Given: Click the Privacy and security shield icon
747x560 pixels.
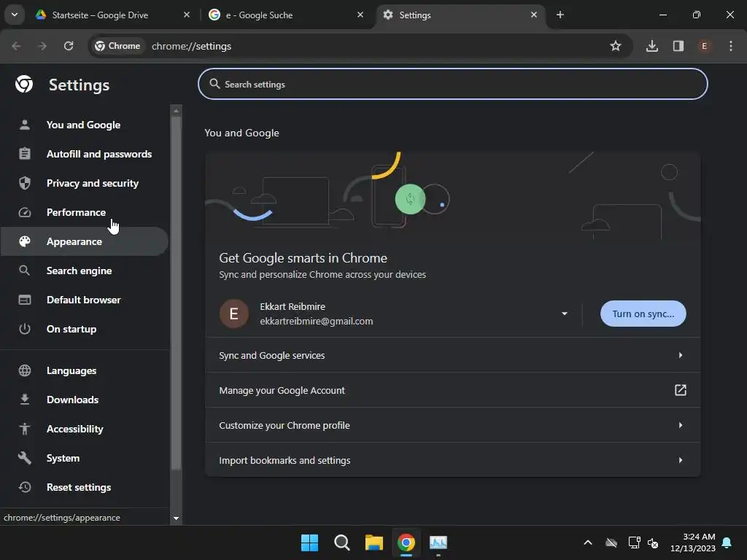Looking at the screenshot, I should tap(24, 183).
